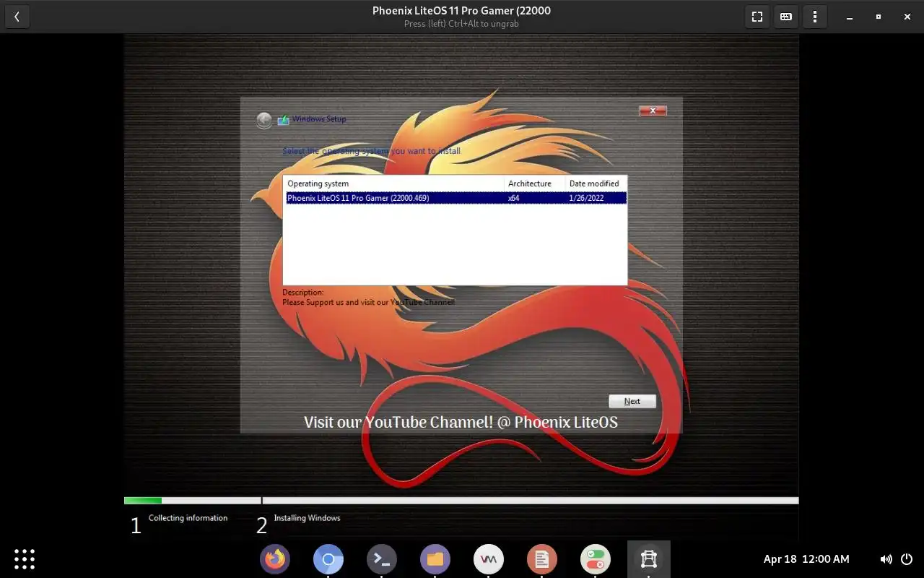Image resolution: width=924 pixels, height=578 pixels.
Task: Open the Files manager from the dock
Action: click(x=435, y=559)
